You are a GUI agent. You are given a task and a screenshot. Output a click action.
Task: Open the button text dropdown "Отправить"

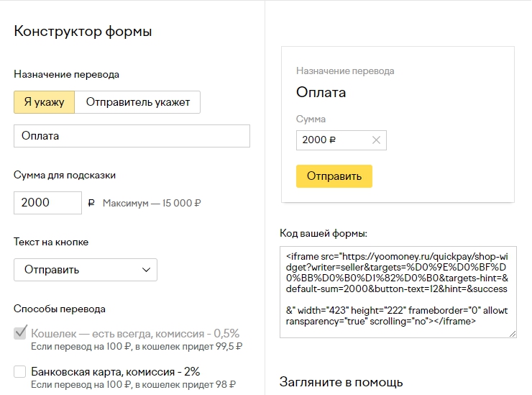[85, 270]
